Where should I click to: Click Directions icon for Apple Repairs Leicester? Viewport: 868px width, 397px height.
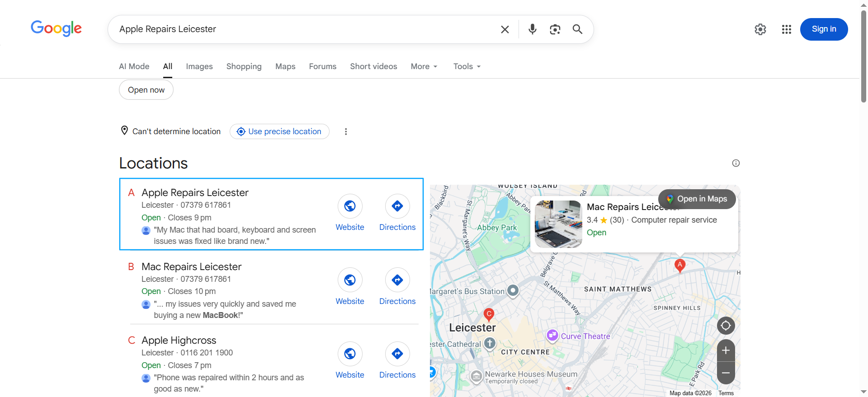pyautogui.click(x=397, y=206)
